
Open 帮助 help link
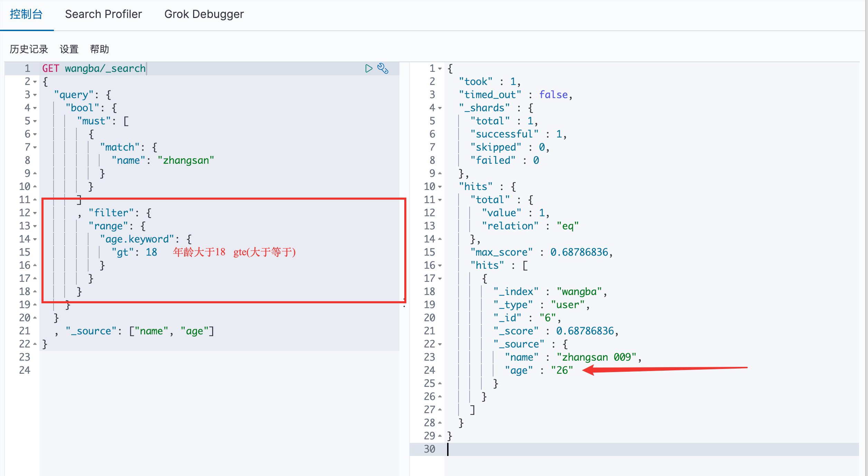(x=100, y=49)
